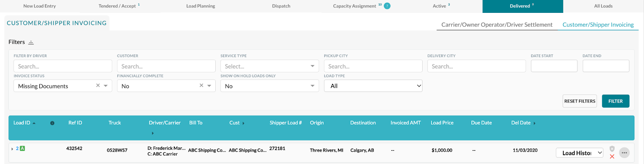
Task: Click the info icon in table header
Action: [52, 123]
